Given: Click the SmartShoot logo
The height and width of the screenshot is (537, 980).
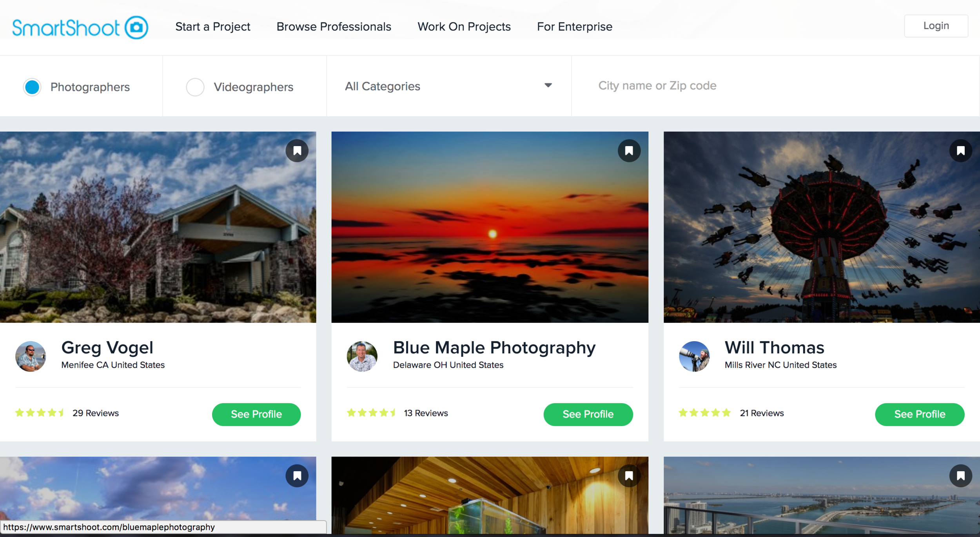Looking at the screenshot, I should [x=80, y=27].
